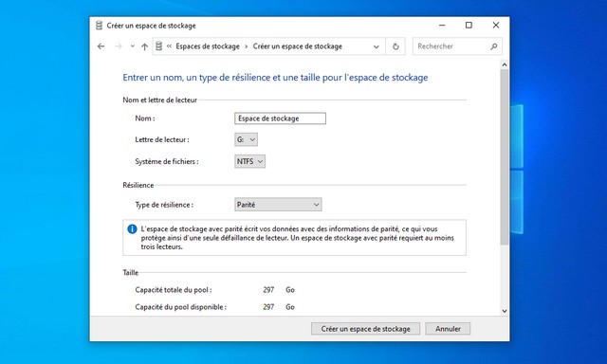The height and width of the screenshot is (364, 607).
Task: Open the address bar history dropdown
Action: point(376,46)
